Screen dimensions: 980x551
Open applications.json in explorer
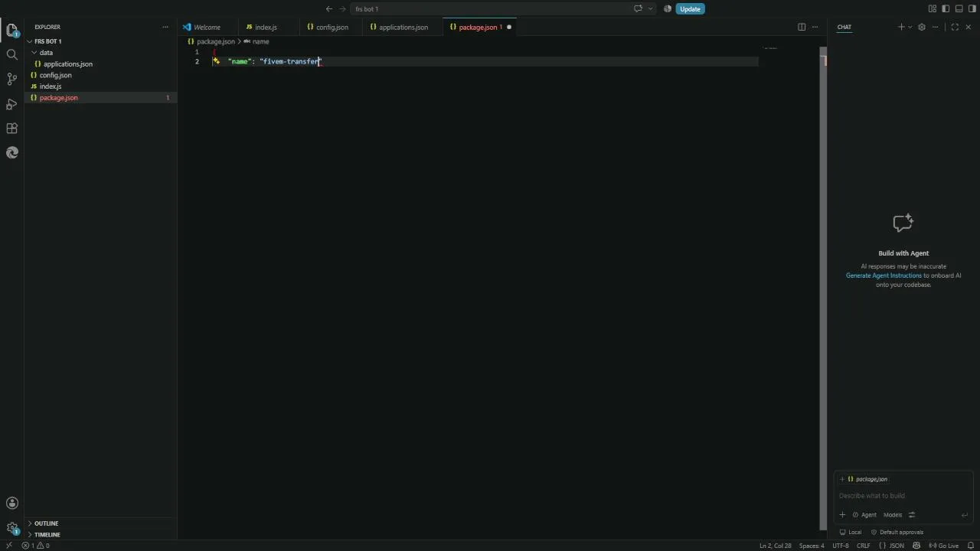[x=101, y=64]
